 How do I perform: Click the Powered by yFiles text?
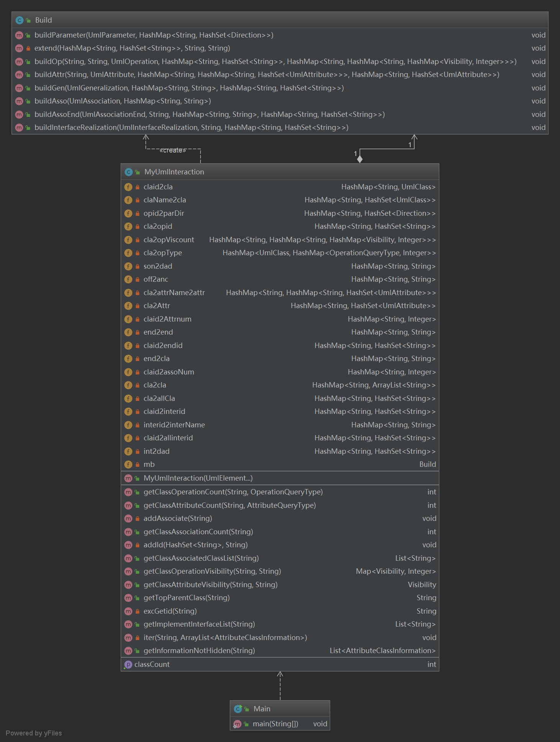point(34,733)
